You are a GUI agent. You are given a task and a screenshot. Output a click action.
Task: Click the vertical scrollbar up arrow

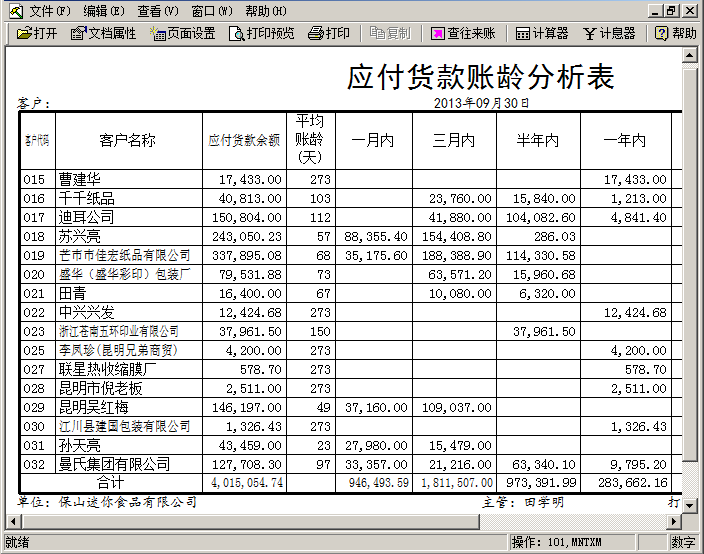(689, 56)
